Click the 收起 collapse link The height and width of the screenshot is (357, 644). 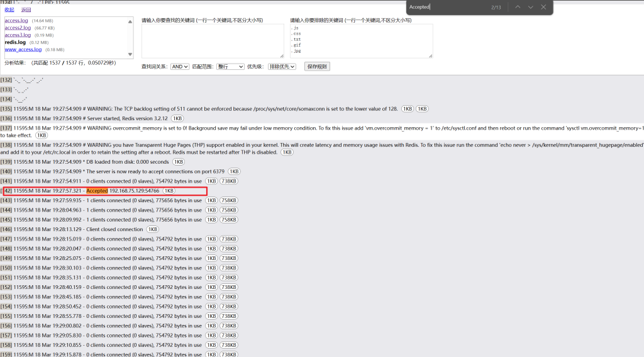[x=9, y=10]
